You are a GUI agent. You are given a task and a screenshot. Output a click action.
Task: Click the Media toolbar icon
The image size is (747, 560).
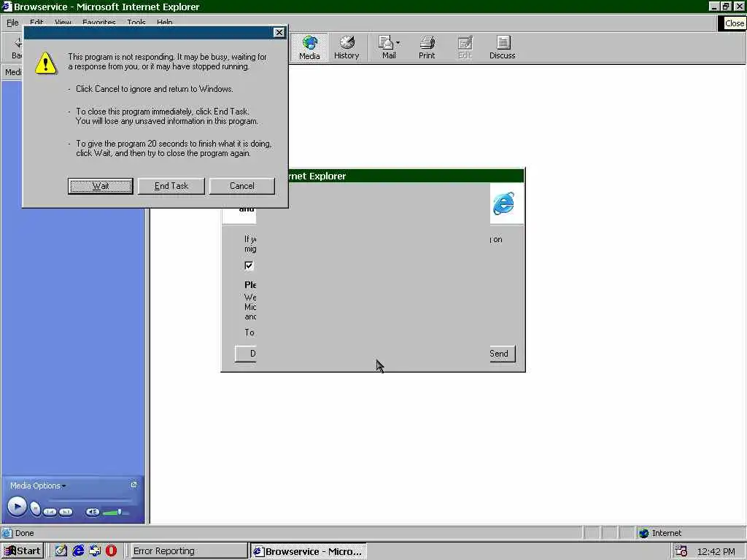[x=309, y=47]
